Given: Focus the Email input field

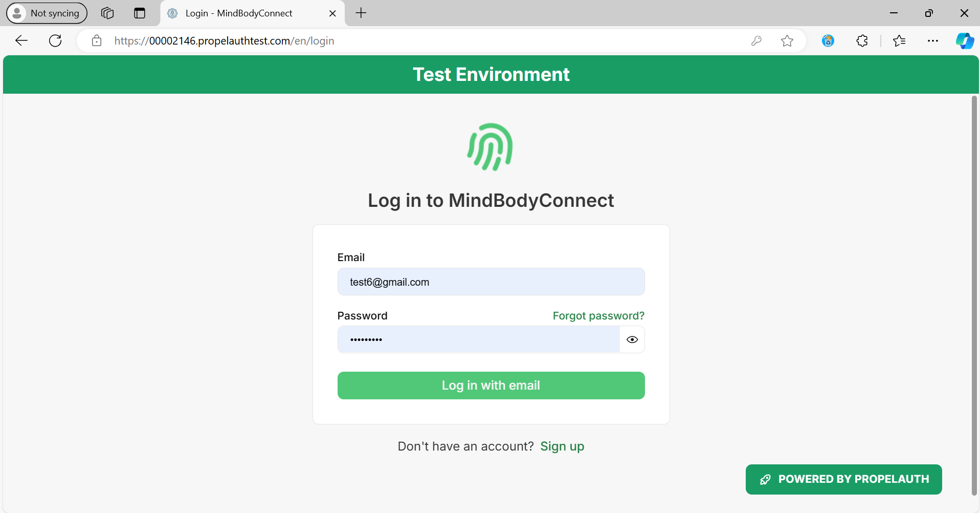Looking at the screenshot, I should coord(491,282).
